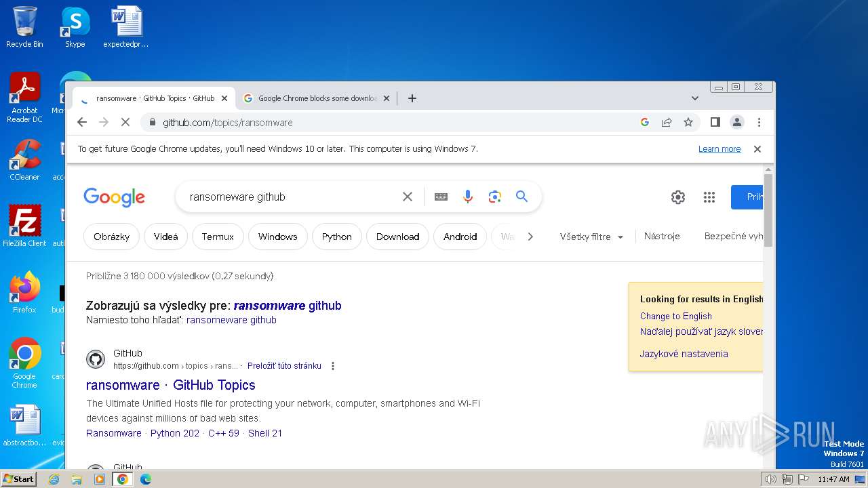The image size is (868, 488).
Task: Select the Download filter chip
Action: pos(397,237)
